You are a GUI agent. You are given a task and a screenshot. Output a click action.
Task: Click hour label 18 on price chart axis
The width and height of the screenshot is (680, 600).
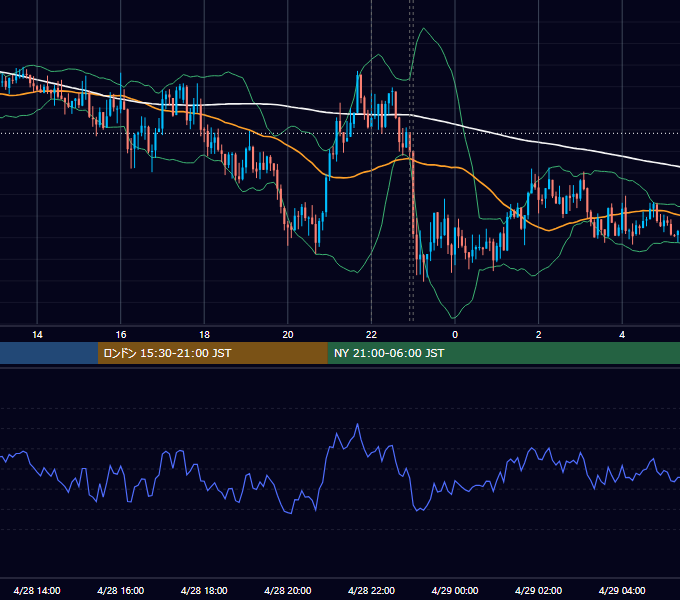click(x=204, y=335)
